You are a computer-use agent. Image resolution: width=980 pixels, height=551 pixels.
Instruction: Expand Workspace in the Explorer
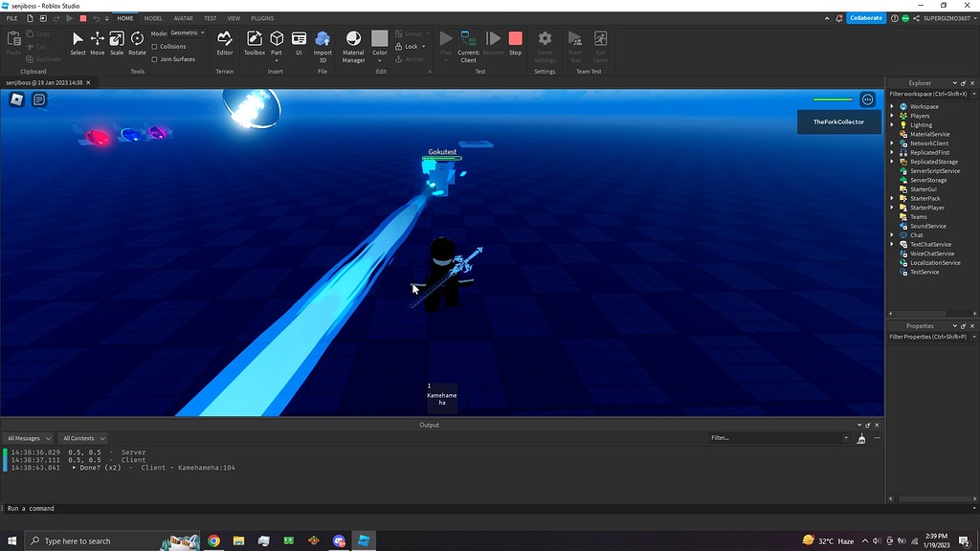tap(891, 105)
